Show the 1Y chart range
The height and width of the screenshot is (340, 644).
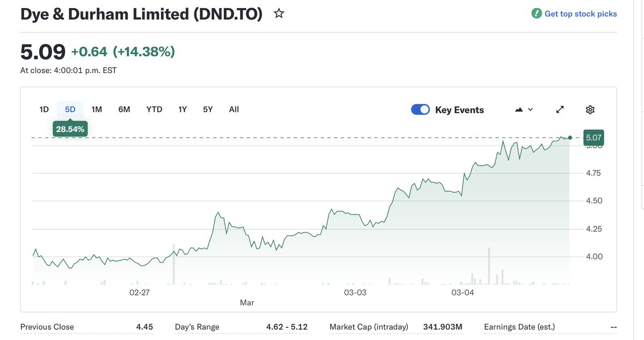click(x=182, y=109)
